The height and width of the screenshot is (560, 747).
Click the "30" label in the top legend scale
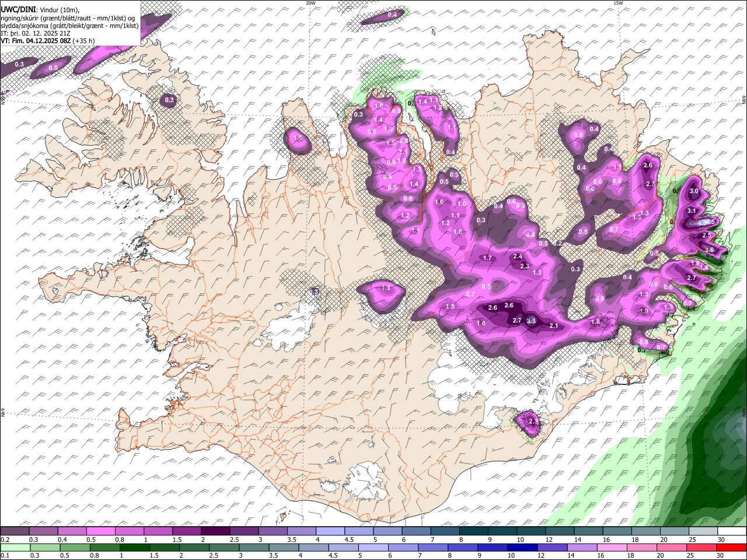[x=721, y=540]
